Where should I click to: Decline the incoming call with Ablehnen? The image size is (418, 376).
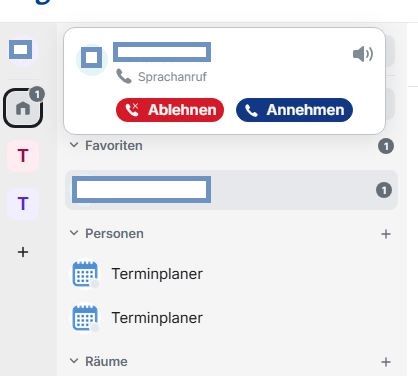pos(170,110)
